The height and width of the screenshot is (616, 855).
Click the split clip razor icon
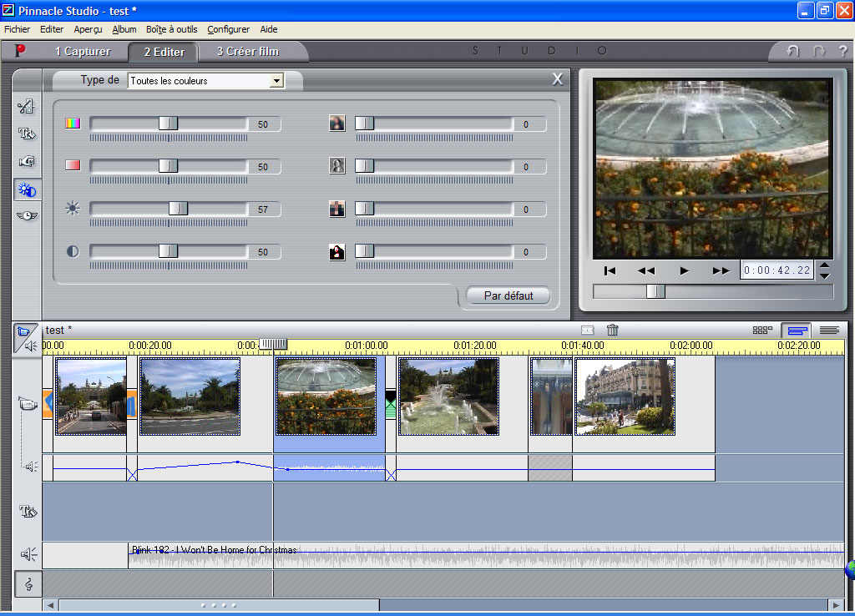click(x=587, y=330)
